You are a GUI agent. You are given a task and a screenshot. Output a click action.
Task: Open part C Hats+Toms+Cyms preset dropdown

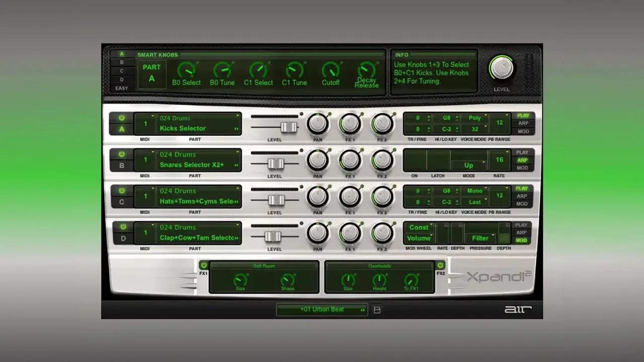[199, 201]
